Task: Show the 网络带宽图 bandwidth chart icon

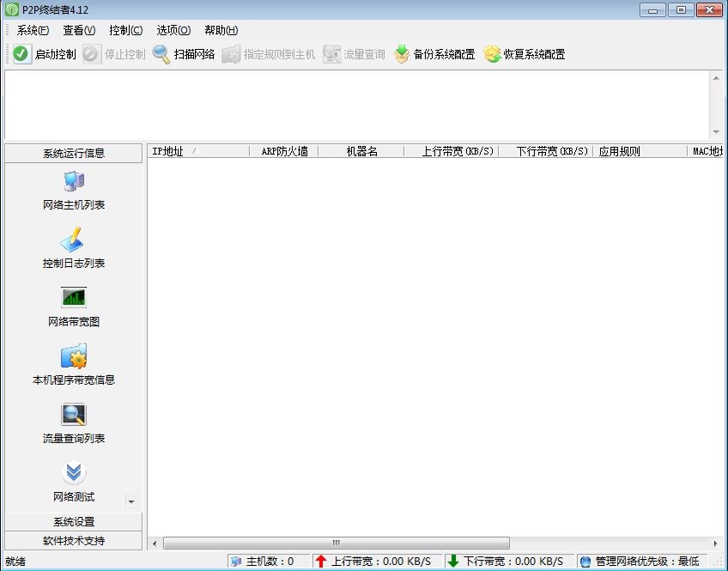Action: (x=74, y=298)
